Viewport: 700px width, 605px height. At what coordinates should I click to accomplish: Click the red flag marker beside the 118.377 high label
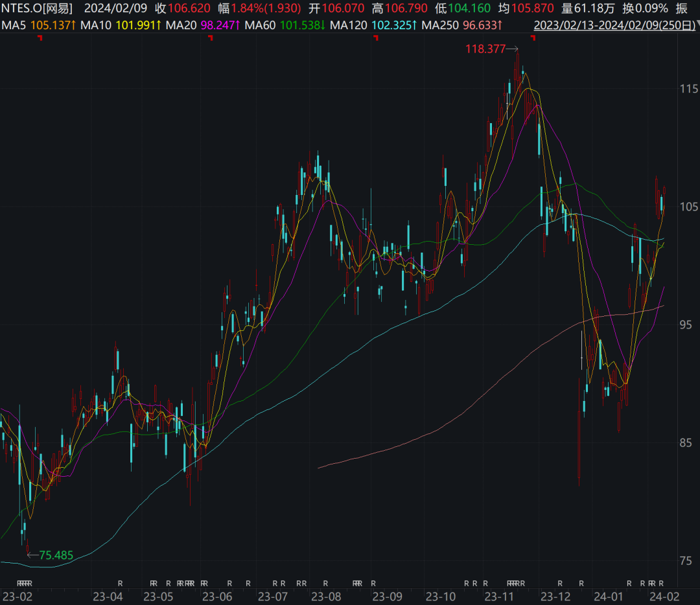(x=533, y=38)
